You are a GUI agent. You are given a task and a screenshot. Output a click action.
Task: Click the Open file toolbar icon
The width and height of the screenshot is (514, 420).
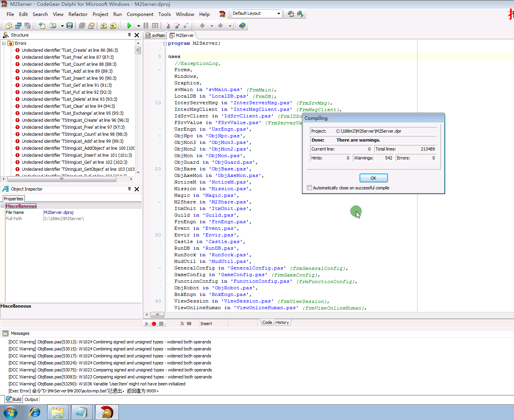click(53, 26)
